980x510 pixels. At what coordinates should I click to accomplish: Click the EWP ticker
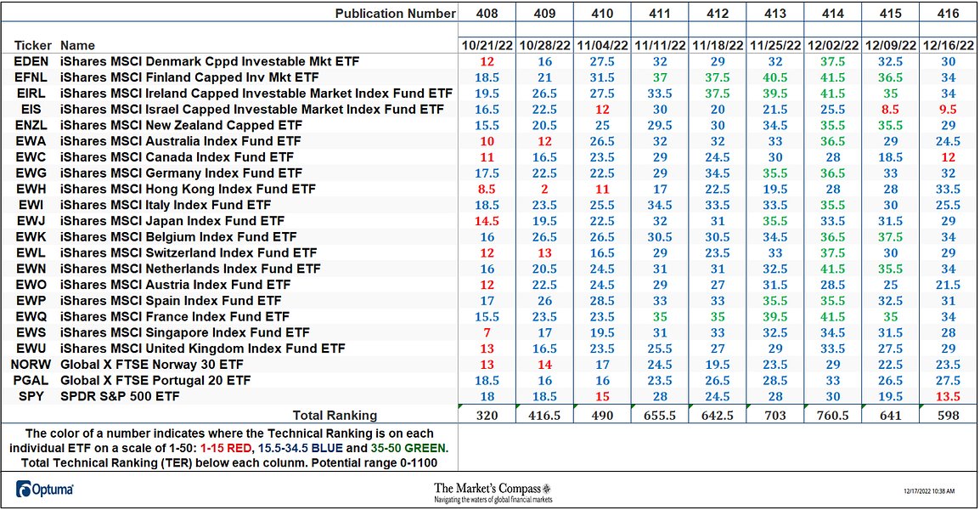click(31, 301)
